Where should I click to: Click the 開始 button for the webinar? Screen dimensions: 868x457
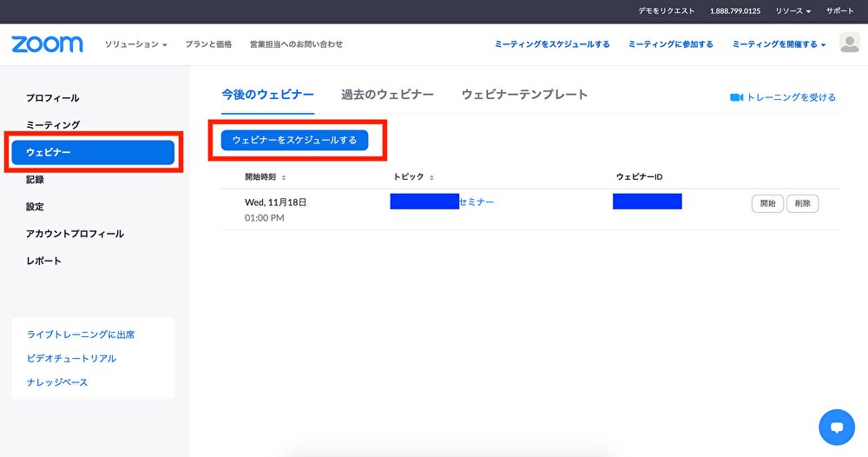click(x=767, y=203)
